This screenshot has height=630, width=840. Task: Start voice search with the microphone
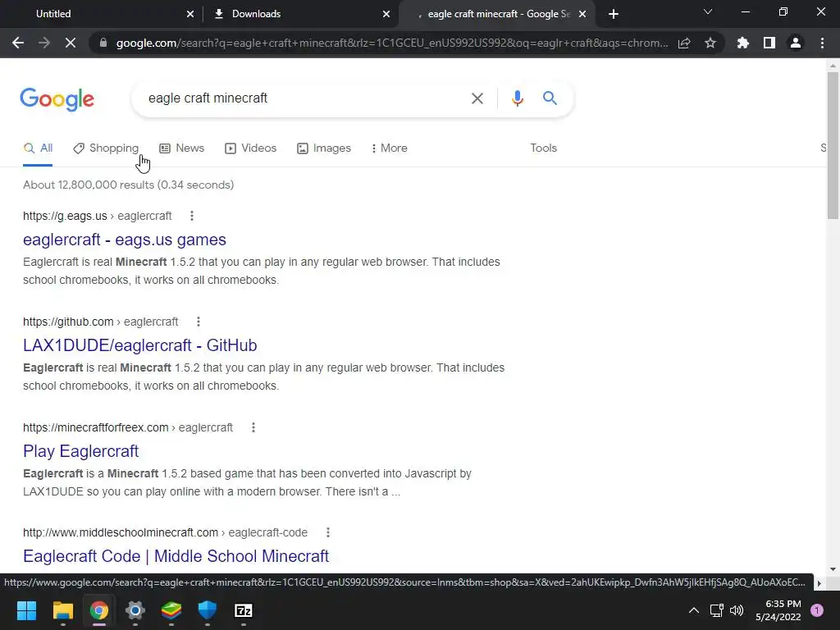coord(517,98)
